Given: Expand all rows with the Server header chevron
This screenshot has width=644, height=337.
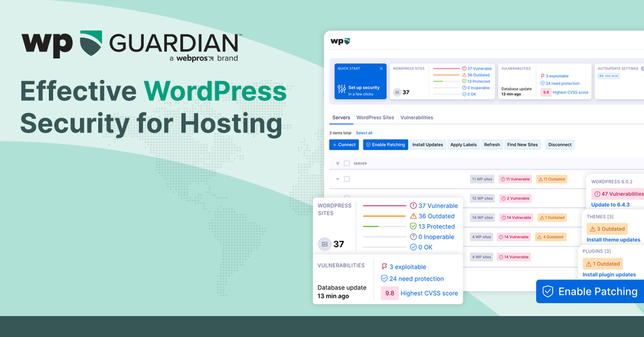Looking at the screenshot, I should (338, 163).
